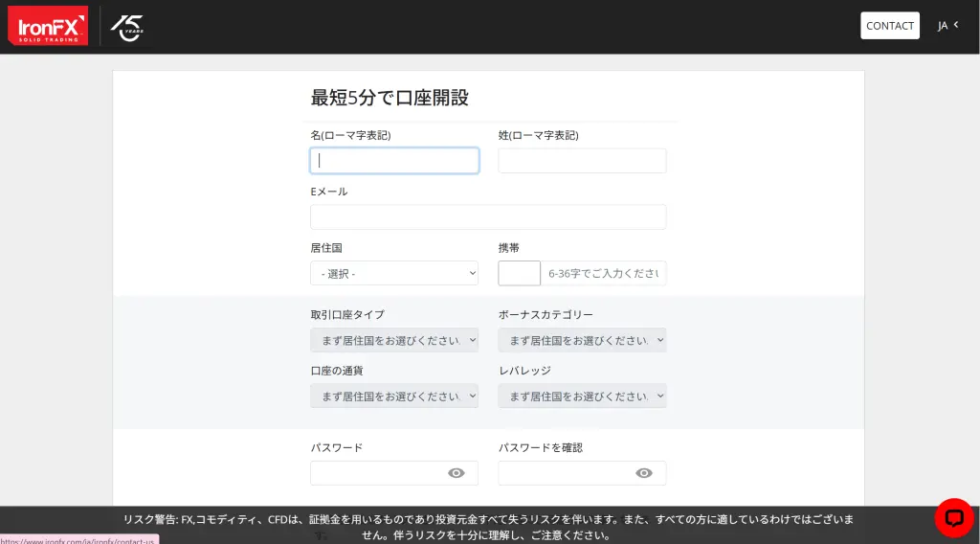Viewport: 980px width, 544px height.
Task: Focus the パスワード input field
Action: coord(378,473)
